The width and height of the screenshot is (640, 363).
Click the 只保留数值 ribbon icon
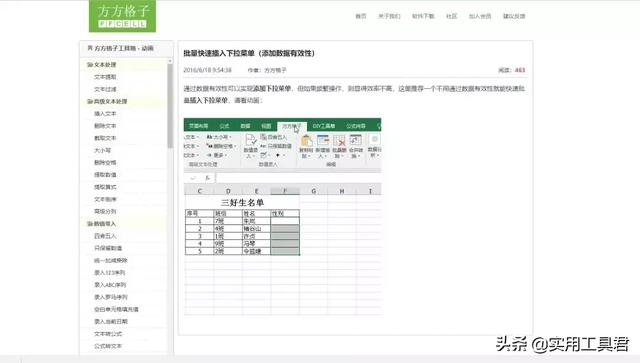[276, 146]
